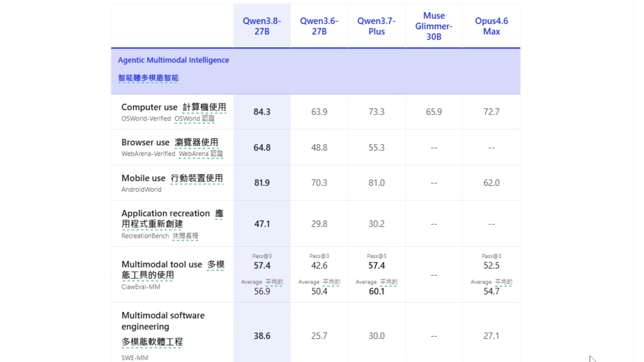Click the Multimodal software engineering label
This screenshot has width=644, height=362.
[163, 321]
